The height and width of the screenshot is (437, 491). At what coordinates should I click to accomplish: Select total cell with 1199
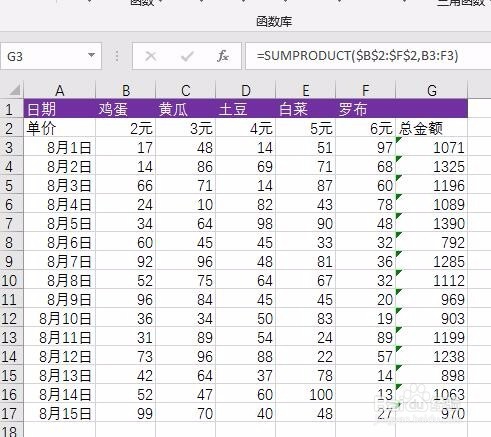[x=432, y=337]
